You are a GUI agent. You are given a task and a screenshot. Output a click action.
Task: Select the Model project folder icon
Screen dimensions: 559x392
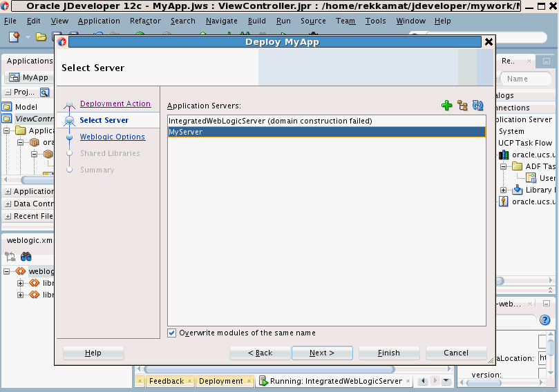[x=7, y=107]
